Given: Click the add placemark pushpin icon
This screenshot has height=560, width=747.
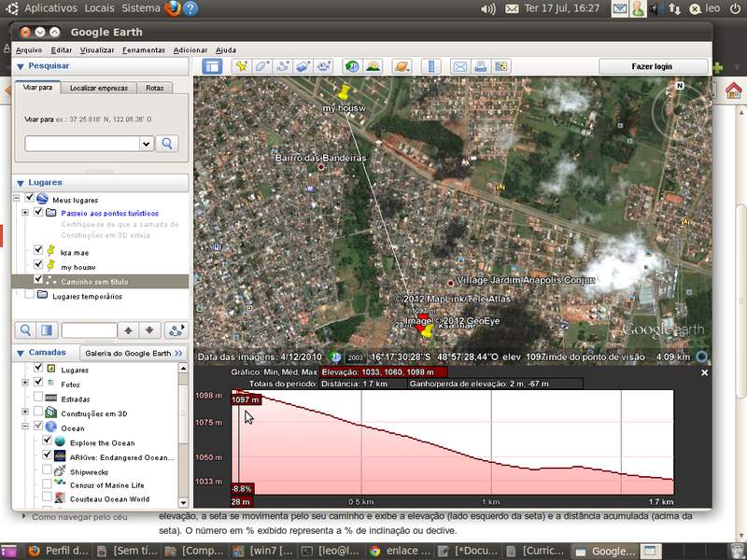Looking at the screenshot, I should (242, 66).
